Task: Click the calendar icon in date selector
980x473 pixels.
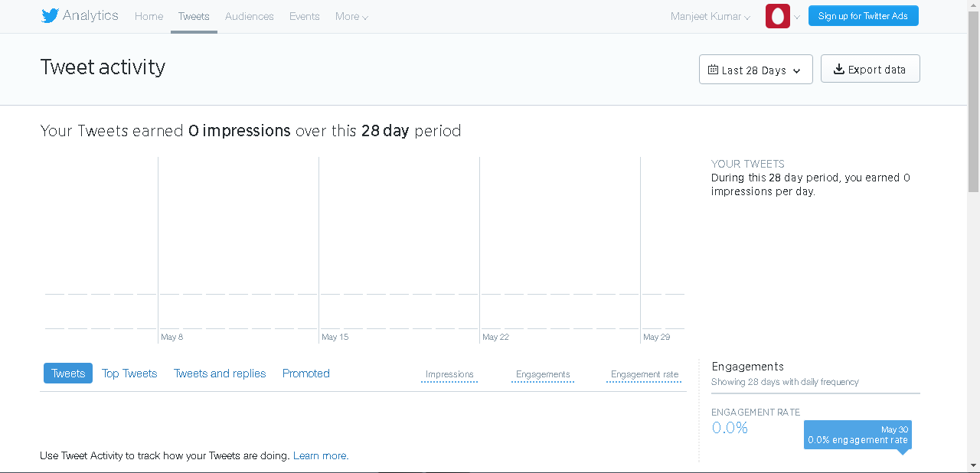Action: 713,70
